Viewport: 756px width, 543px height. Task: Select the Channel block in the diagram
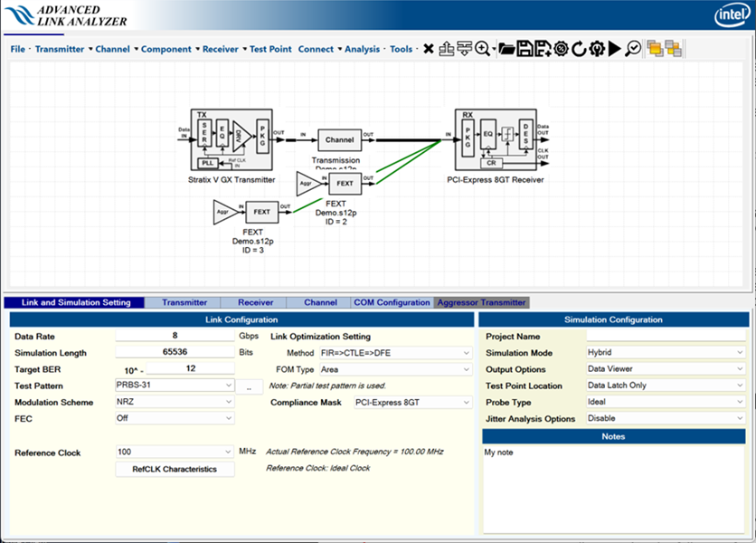point(339,140)
